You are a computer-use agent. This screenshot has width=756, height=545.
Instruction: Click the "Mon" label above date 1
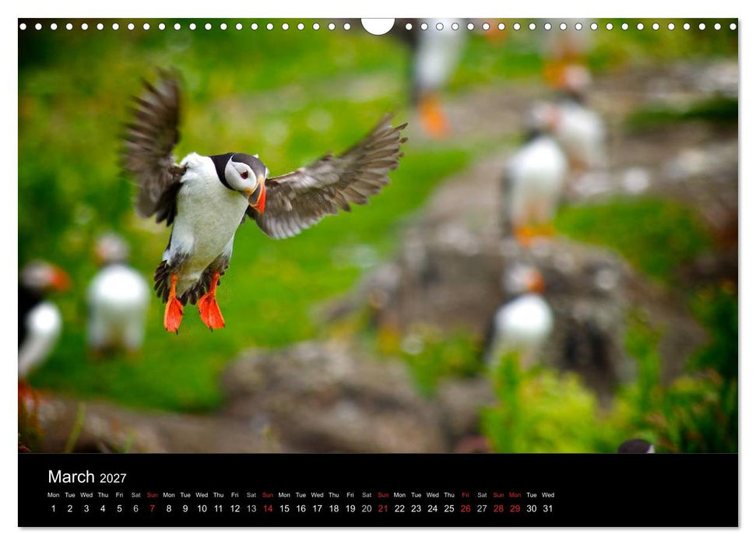click(54, 495)
